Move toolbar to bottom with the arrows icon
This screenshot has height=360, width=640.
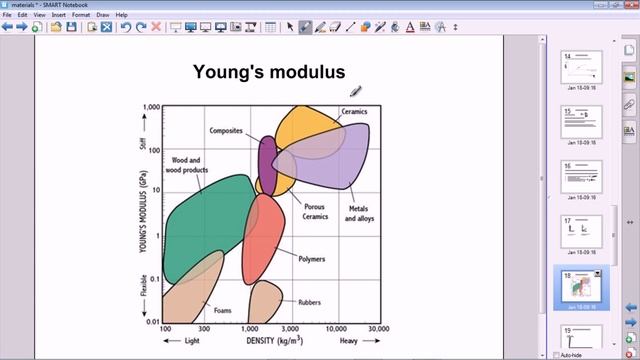click(456, 27)
